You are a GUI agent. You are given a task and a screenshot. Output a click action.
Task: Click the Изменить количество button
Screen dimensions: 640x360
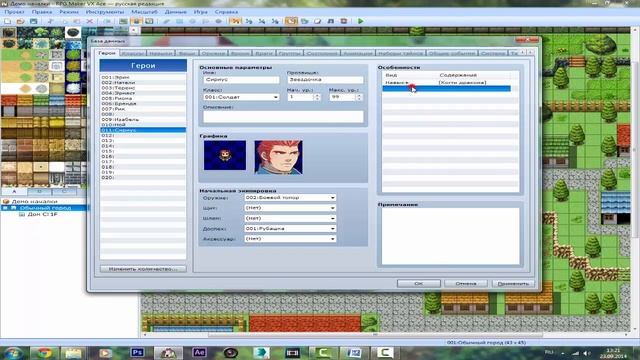(143, 269)
